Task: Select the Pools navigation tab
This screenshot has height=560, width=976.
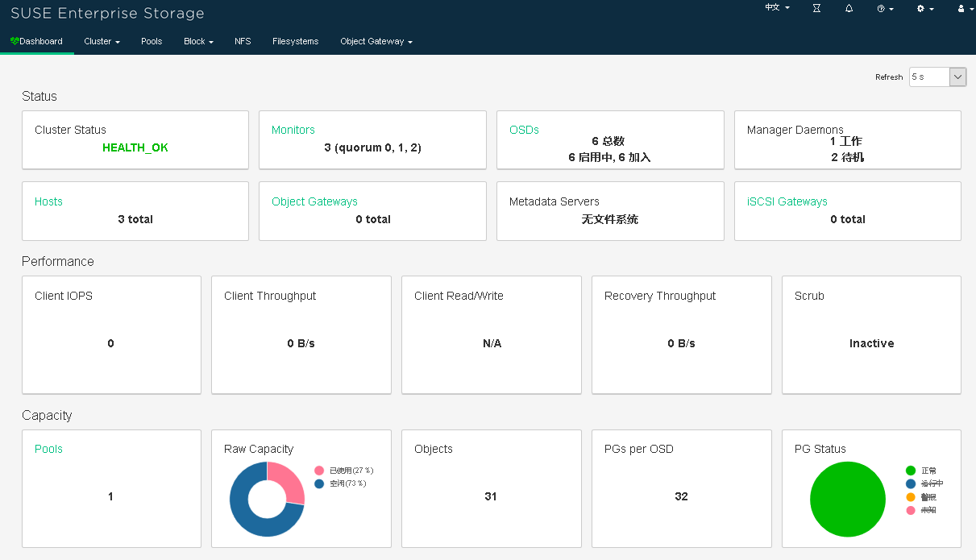Action: 152,41
